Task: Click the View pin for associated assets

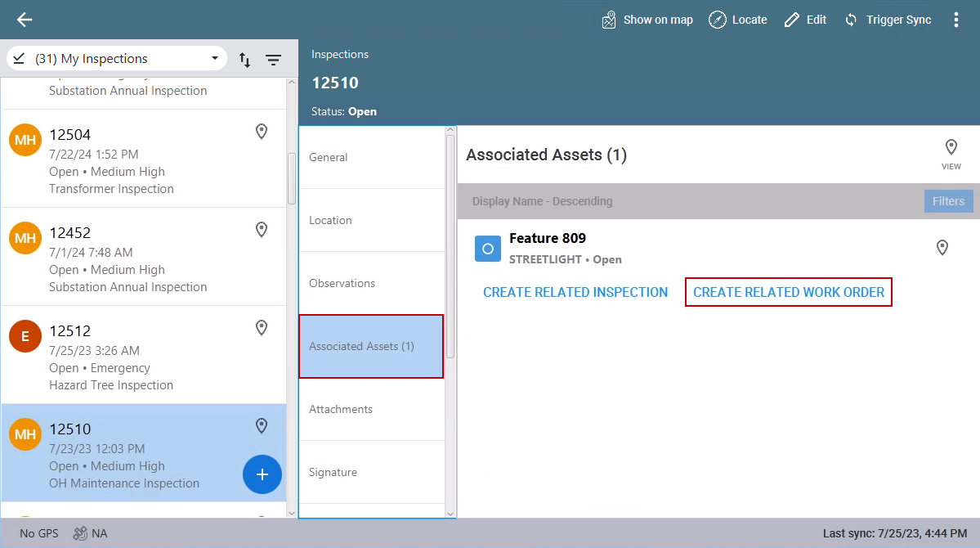Action: [951, 153]
